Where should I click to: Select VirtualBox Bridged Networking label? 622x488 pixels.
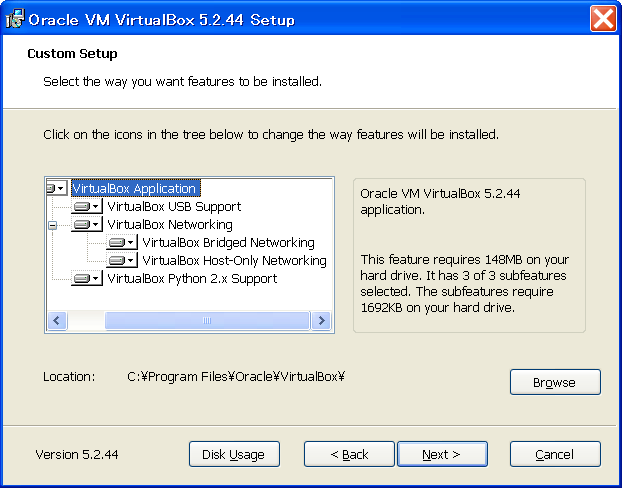(x=228, y=242)
